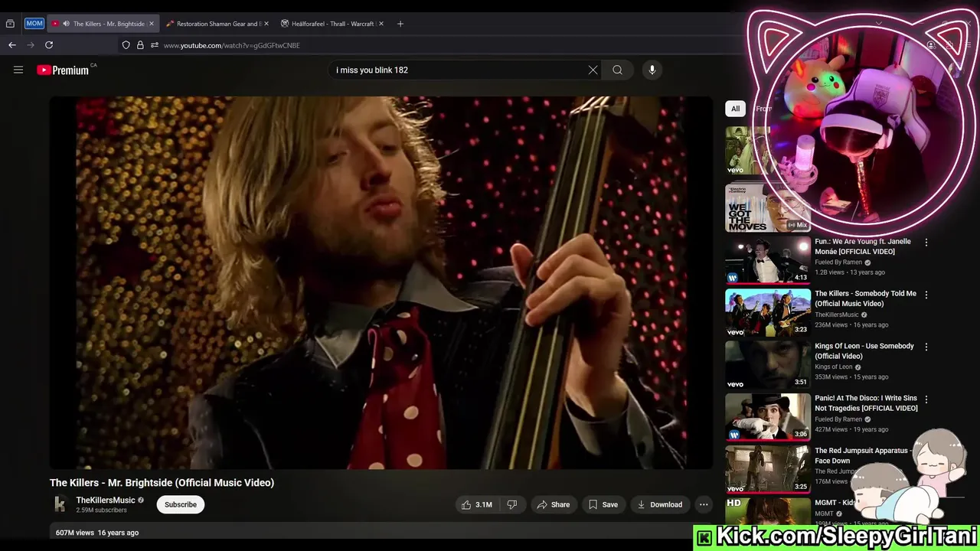Save the video to a playlist
980x551 pixels.
pos(603,504)
